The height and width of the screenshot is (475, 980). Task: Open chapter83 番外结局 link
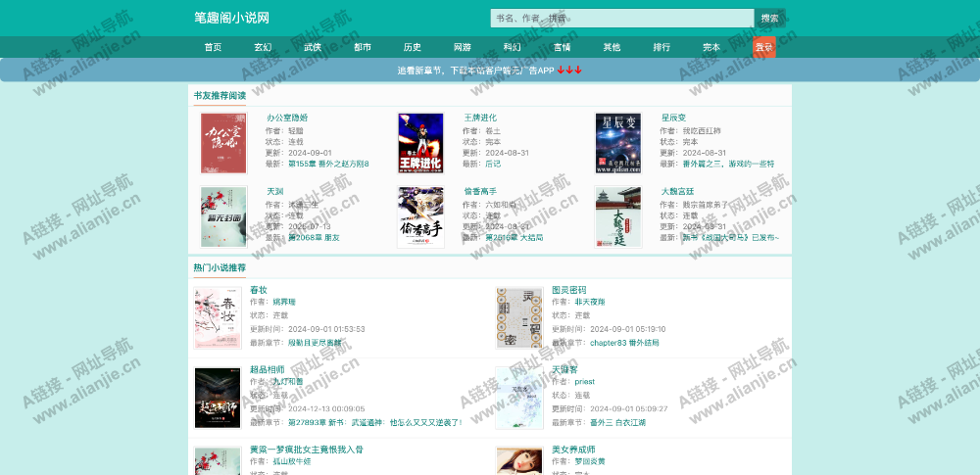coord(624,343)
